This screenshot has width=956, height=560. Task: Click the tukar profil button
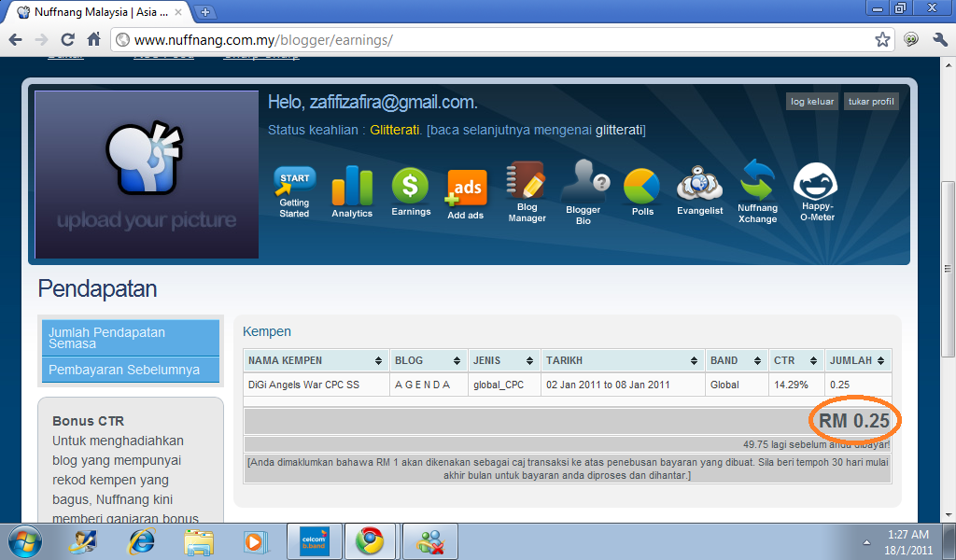click(x=871, y=102)
